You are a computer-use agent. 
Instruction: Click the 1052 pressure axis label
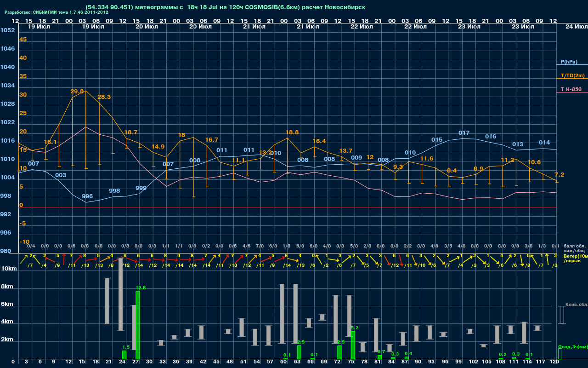pyautogui.click(x=7, y=30)
